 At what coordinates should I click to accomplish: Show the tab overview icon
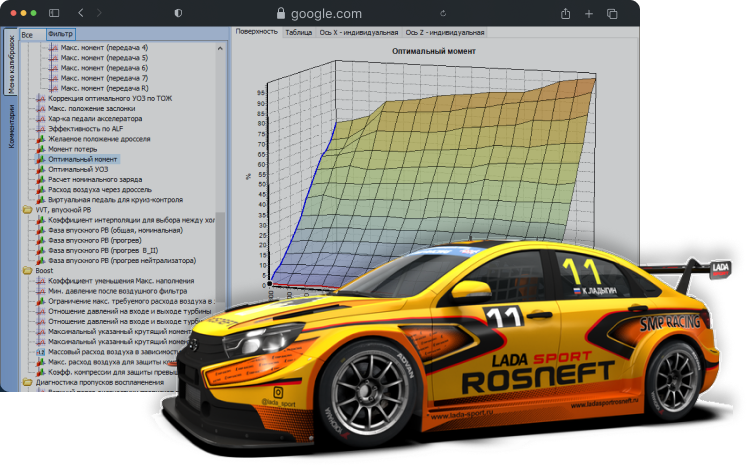click(612, 14)
